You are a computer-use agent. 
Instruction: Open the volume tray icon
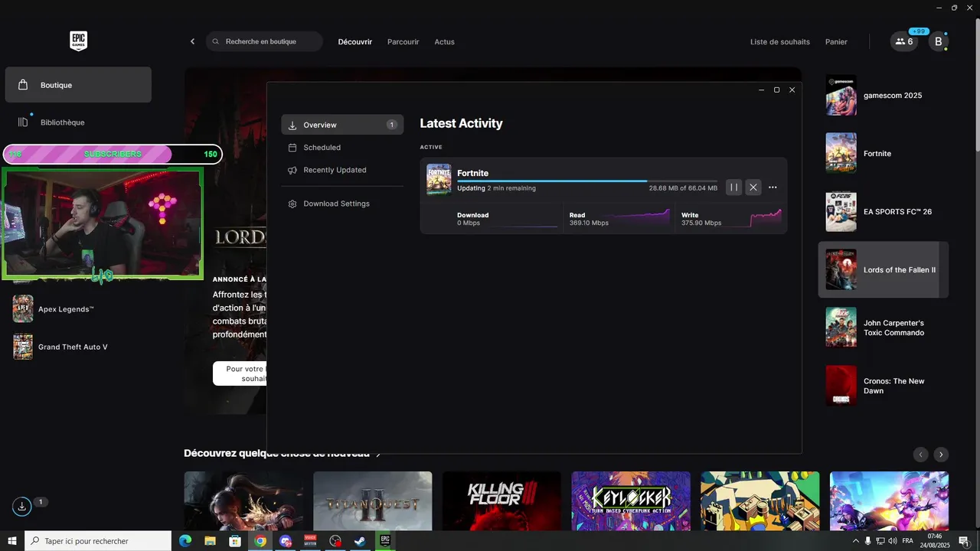tap(893, 541)
